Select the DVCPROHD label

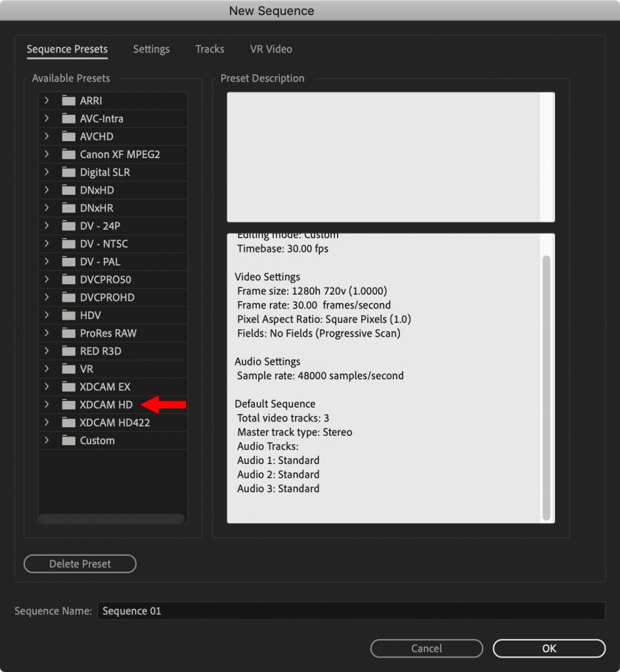[107, 297]
